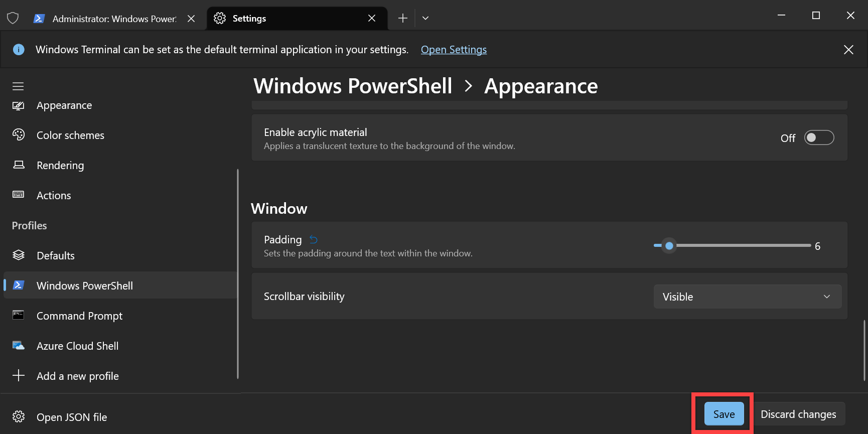Viewport: 868px width, 434px height.
Task: Click Add a new profile
Action: (119, 376)
